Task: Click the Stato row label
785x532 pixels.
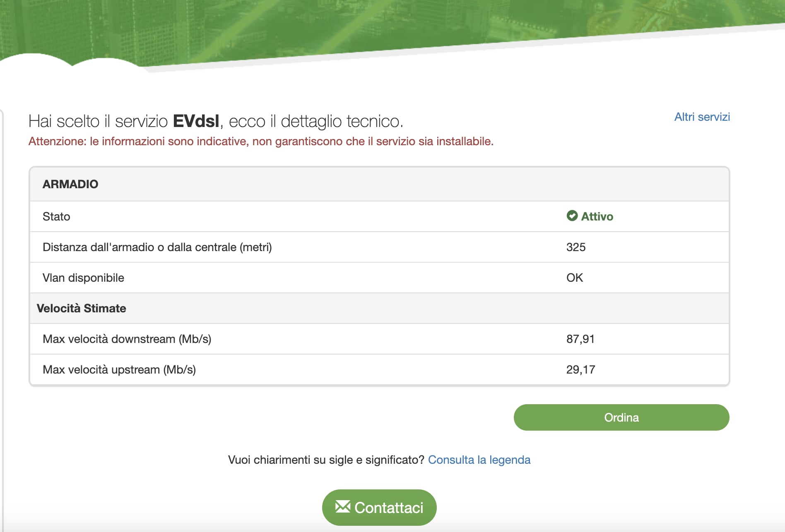Action: (57, 216)
